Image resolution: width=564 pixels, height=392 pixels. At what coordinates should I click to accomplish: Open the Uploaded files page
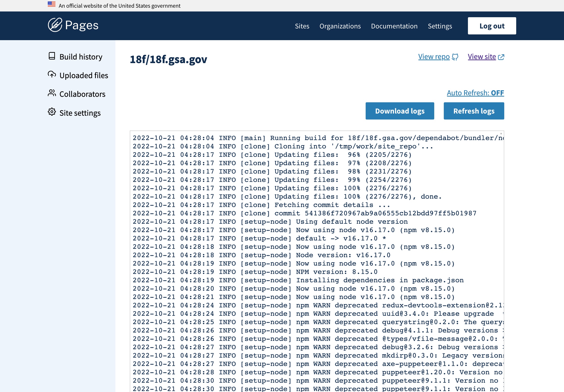click(84, 75)
